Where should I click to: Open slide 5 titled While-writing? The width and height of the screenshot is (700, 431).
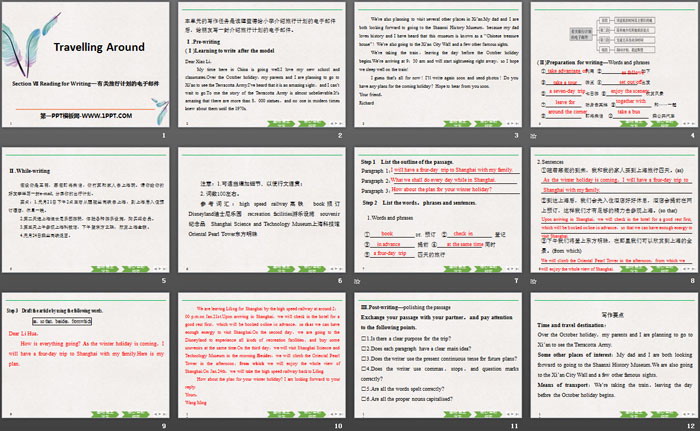point(87,213)
